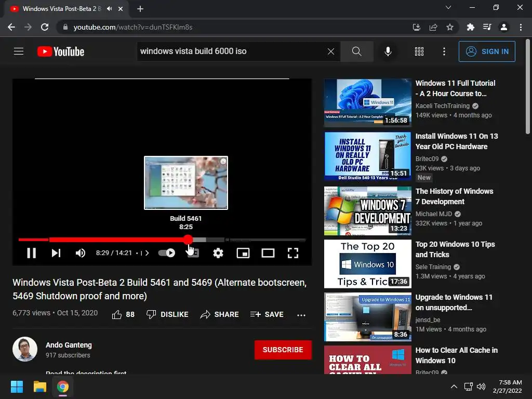Screen dimensions: 532x399
Task: Run search with magnifier button
Action: coord(356,51)
